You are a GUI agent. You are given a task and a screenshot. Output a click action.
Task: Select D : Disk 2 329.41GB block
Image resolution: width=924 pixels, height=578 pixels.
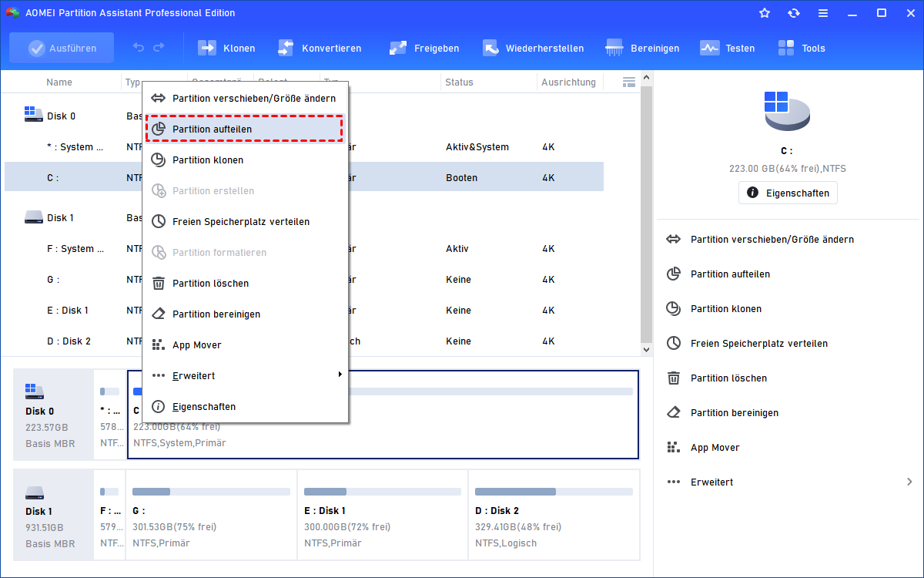click(x=554, y=515)
